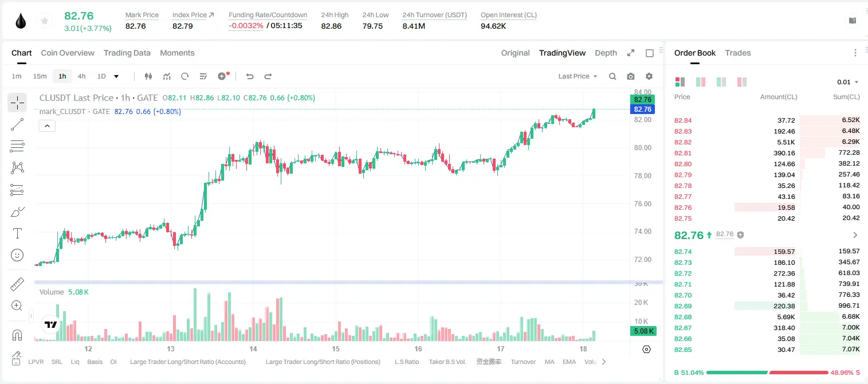This screenshot has height=384, width=868.
Task: Open the Last Price type dropdown
Action: tap(578, 76)
